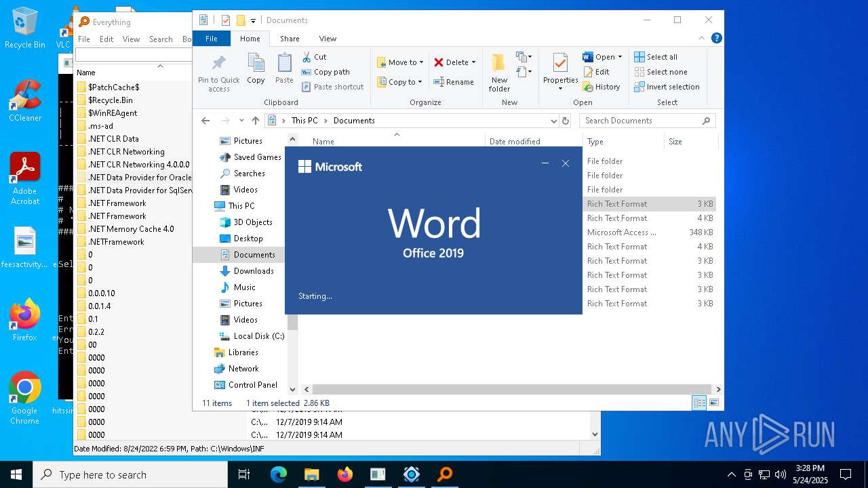Open CCleaner desktop shortcut

(x=25, y=101)
